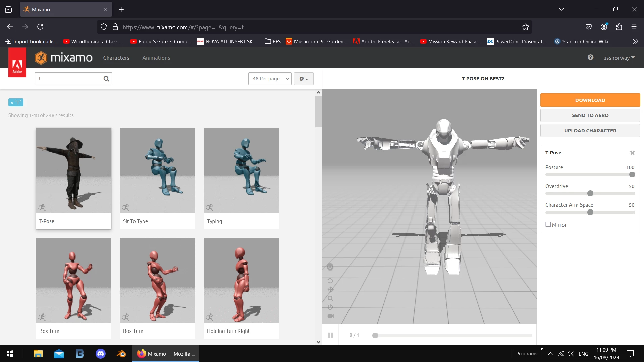Image resolution: width=644 pixels, height=362 pixels.
Task: Remove the "T" search filter tag
Action: tap(12, 103)
